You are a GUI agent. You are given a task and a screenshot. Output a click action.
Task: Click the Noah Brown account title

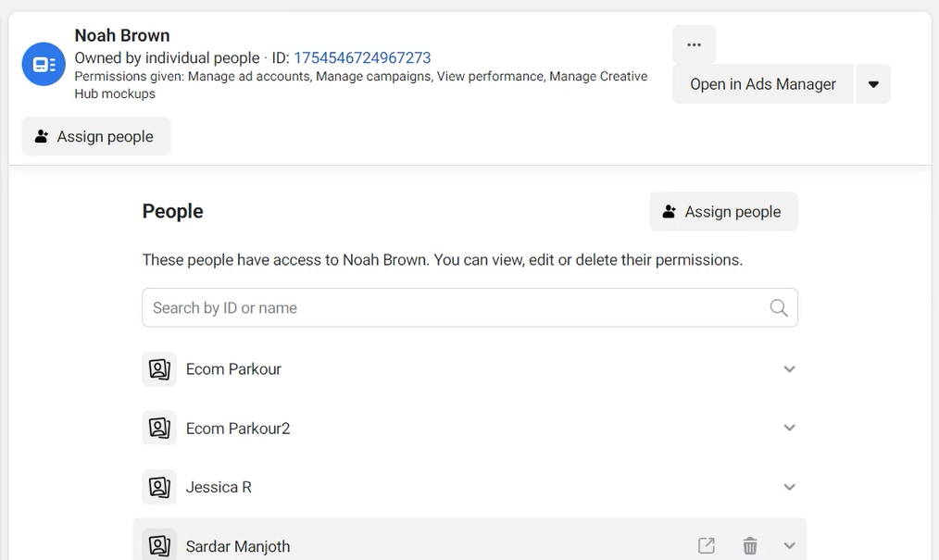click(122, 35)
